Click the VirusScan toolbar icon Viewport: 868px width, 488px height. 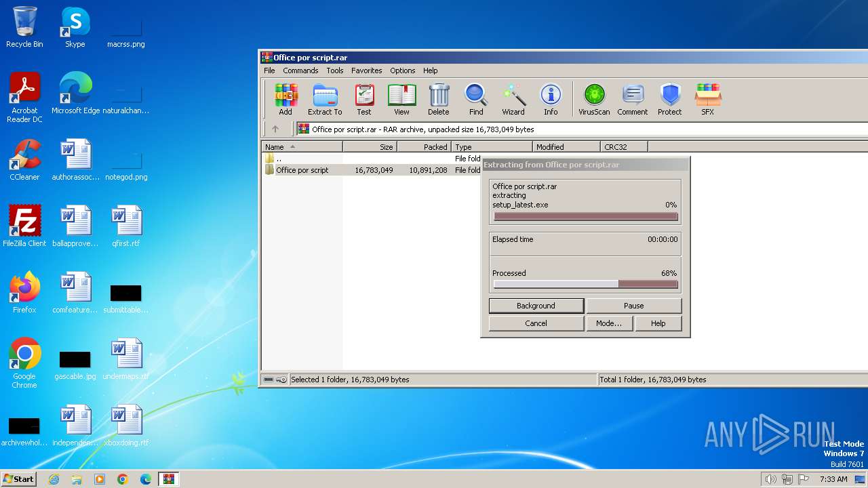(x=594, y=100)
